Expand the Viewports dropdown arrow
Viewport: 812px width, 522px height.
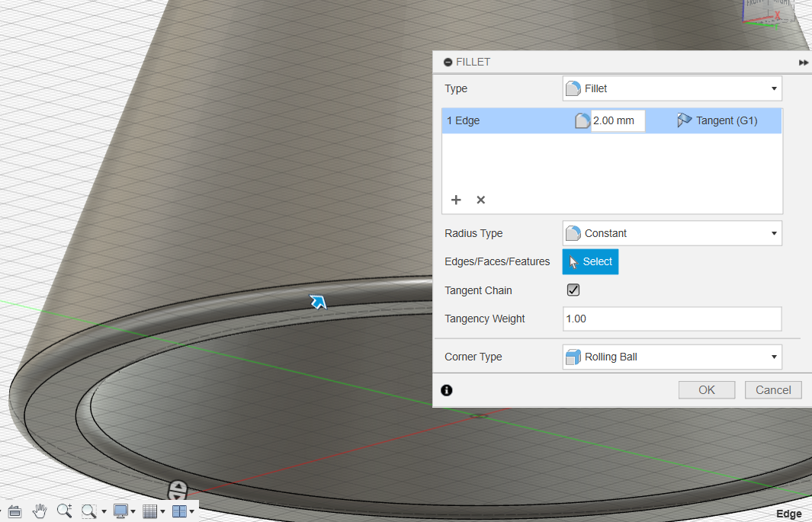tap(192, 511)
